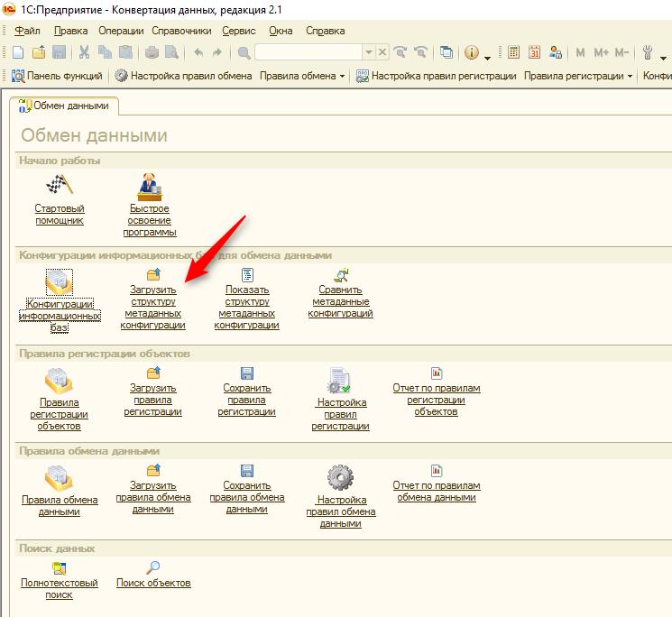Click the Полнотекстовый поиск icon
The width and height of the screenshot is (672, 617).
pyautogui.click(x=60, y=568)
